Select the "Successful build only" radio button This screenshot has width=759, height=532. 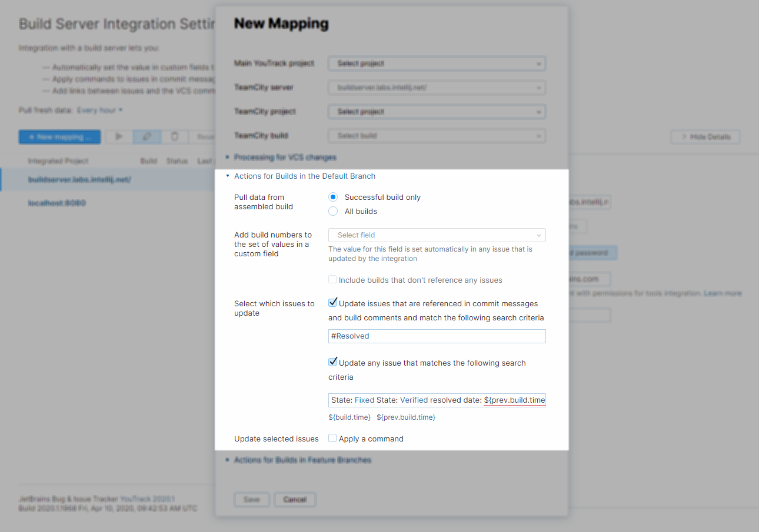pos(332,197)
